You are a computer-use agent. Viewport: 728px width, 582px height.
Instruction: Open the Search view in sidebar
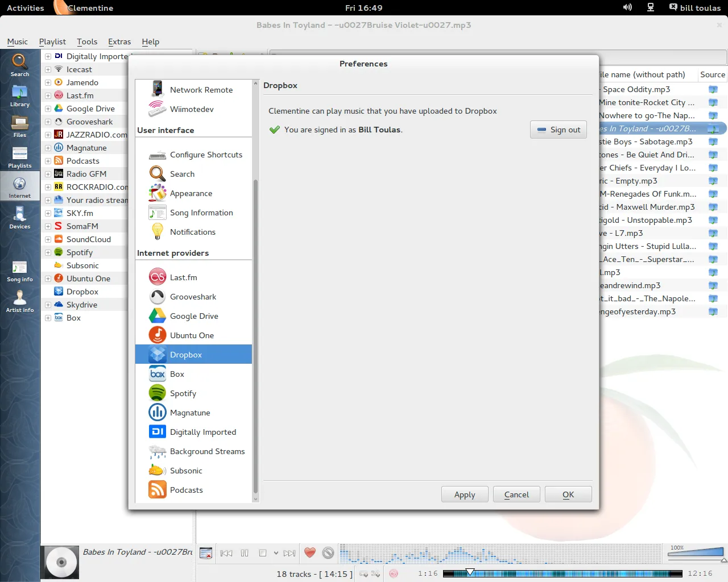[x=19, y=65]
